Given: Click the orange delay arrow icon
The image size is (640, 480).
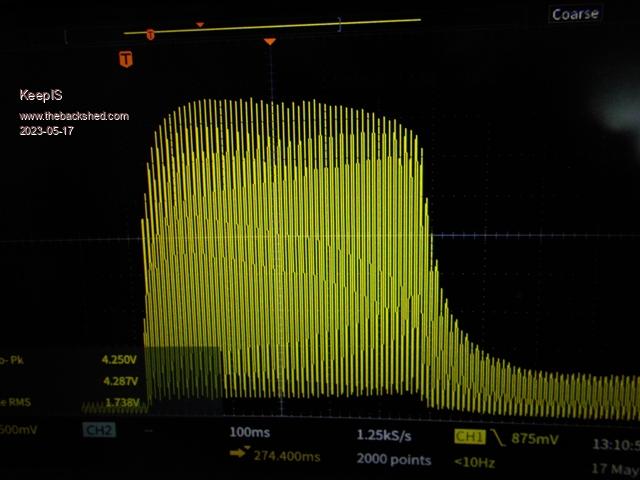Looking at the screenshot, I should [240, 454].
